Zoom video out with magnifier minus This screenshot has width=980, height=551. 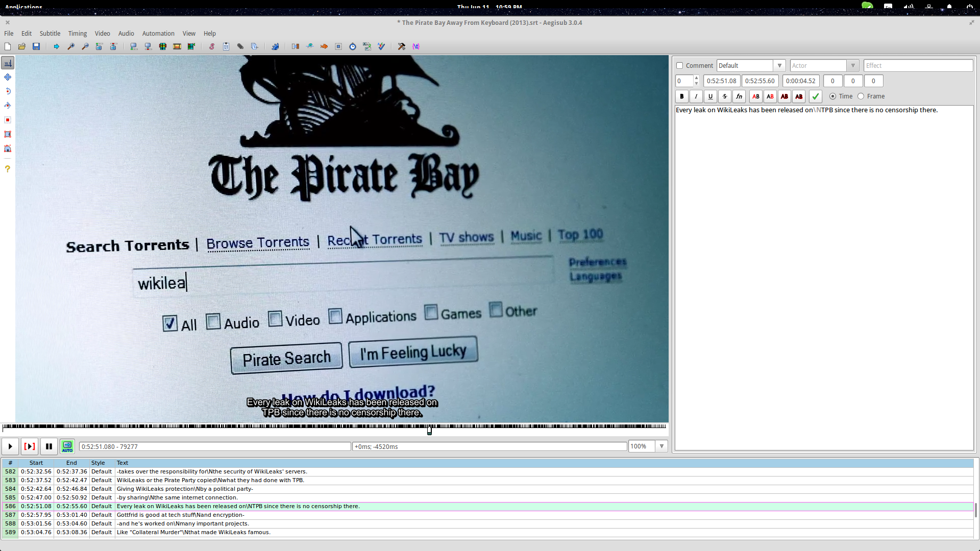(x=85, y=46)
